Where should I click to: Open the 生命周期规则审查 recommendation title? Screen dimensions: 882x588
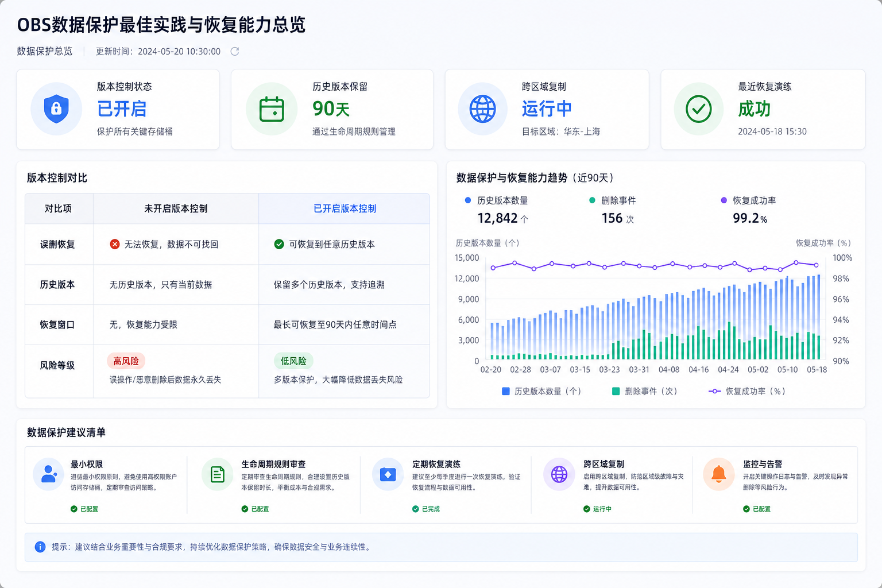(x=273, y=464)
